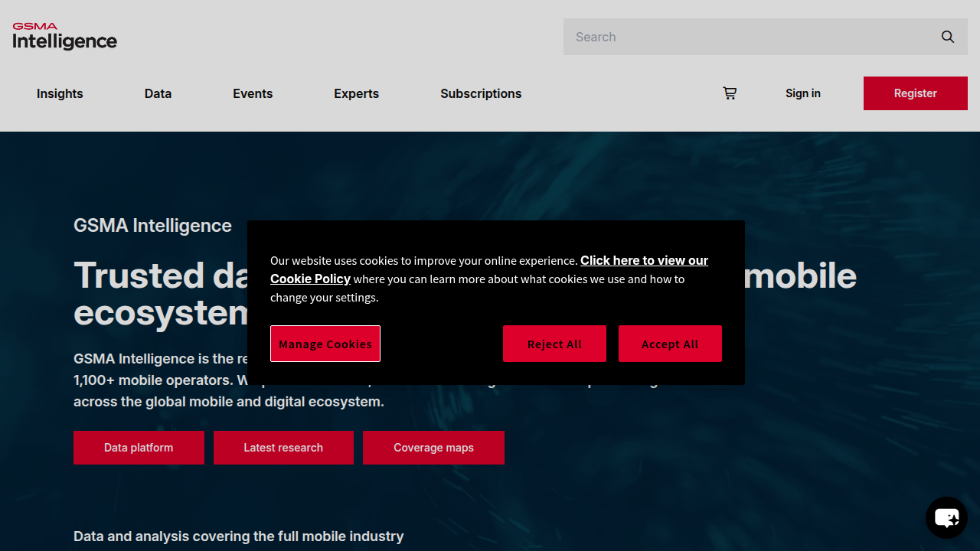Click the search magnifier icon
The width and height of the screenshot is (980, 551).
tap(948, 37)
